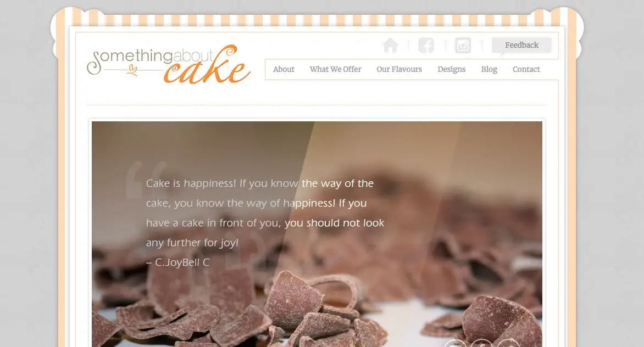The image size is (644, 347).
Task: Visit the Blog link in navigation
Action: coord(489,69)
